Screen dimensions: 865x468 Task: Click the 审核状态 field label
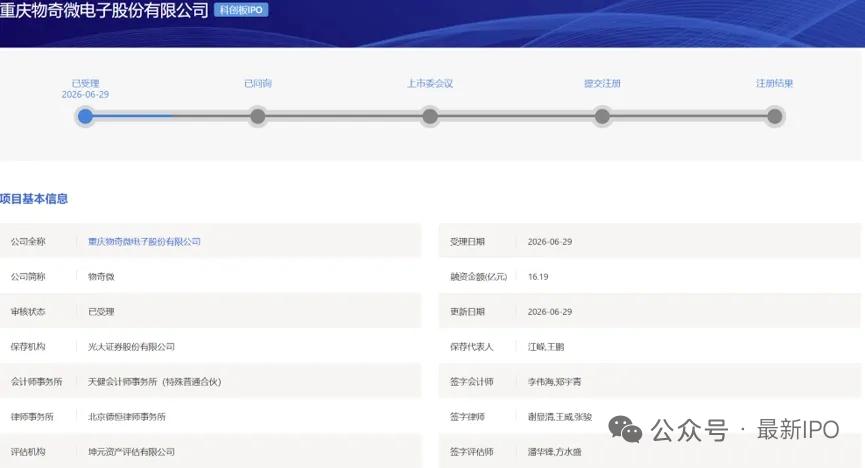[28, 312]
